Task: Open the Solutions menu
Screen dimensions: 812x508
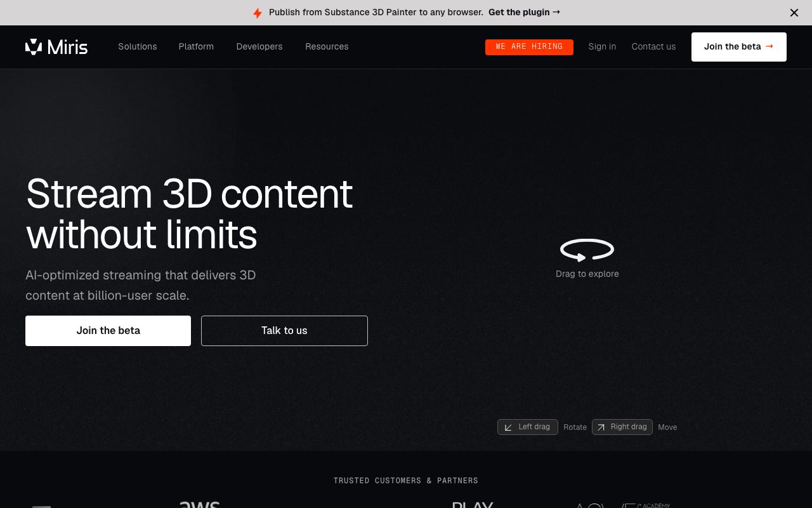Action: [x=138, y=46]
